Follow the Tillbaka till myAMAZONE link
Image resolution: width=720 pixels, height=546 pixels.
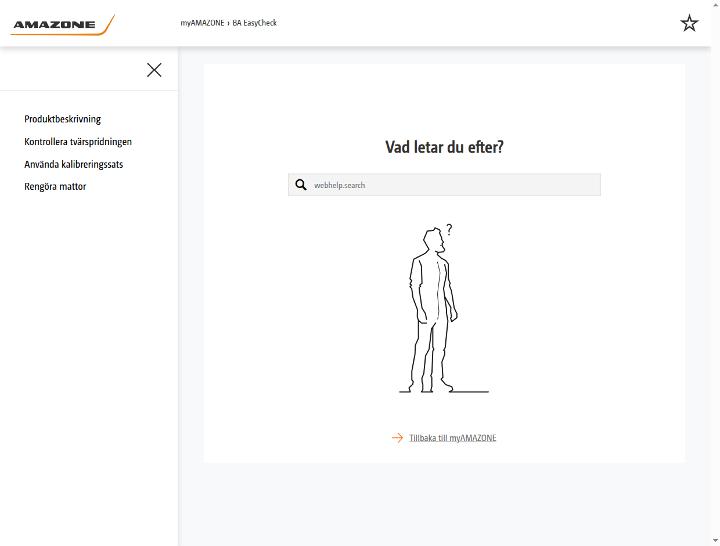(452, 438)
